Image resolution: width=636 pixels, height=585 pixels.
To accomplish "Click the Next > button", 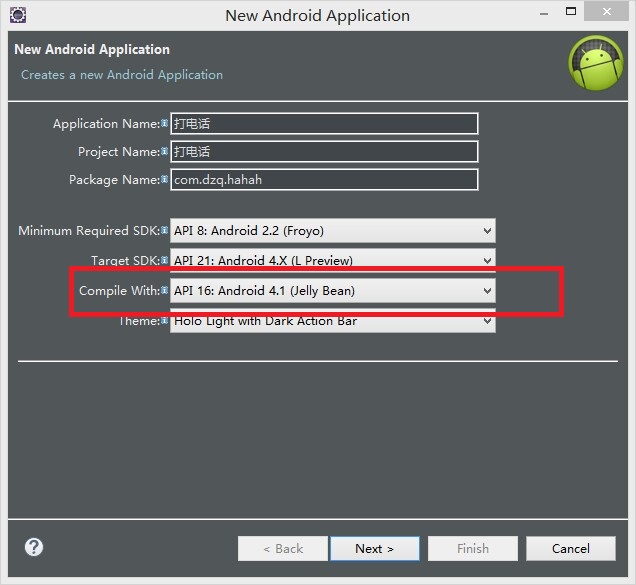I will coord(375,548).
